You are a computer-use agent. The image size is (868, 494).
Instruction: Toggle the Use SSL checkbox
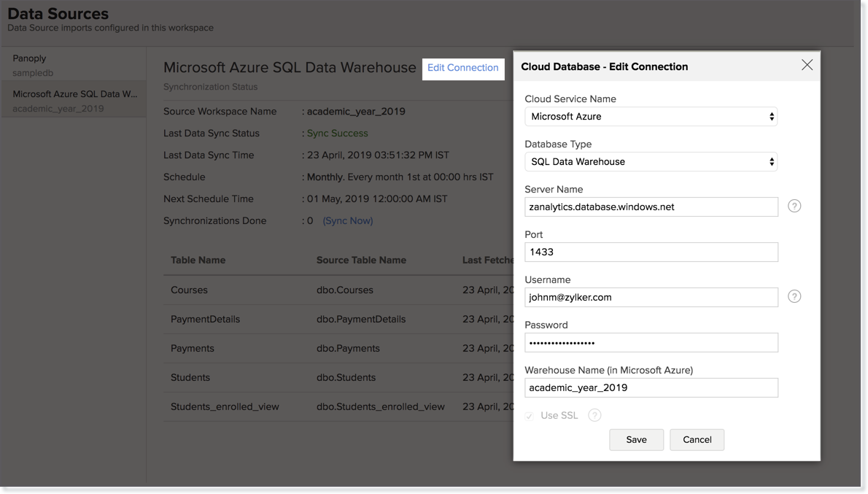(530, 416)
